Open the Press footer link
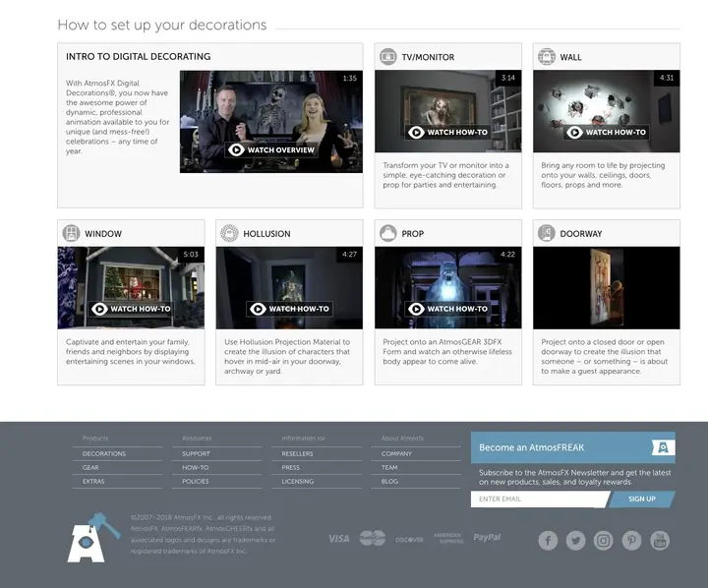This screenshot has height=588, width=708. [x=291, y=467]
